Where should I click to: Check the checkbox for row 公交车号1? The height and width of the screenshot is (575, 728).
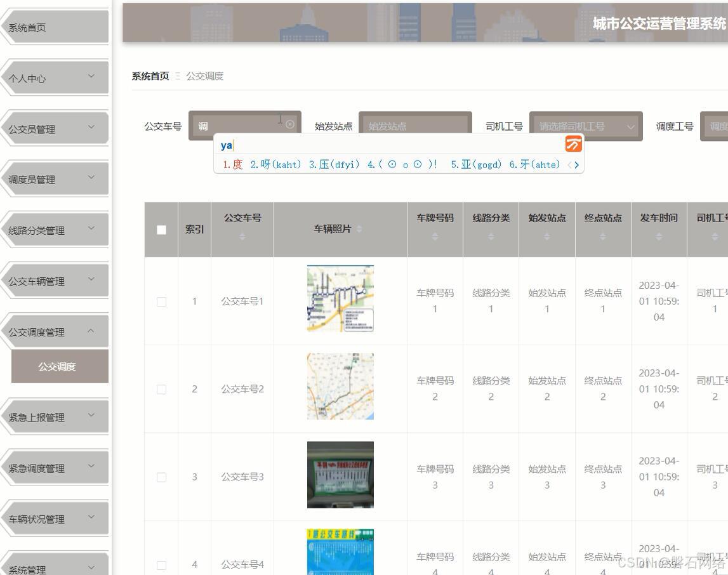(161, 301)
